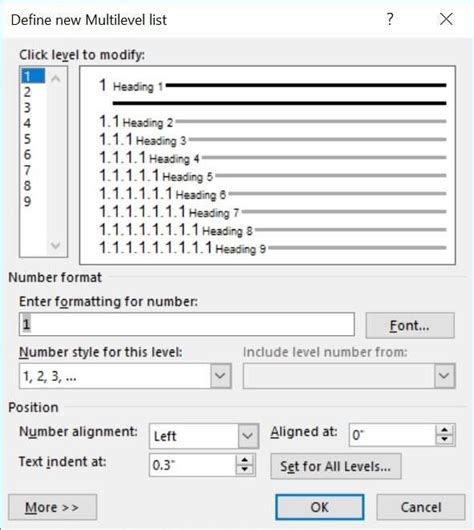This screenshot has width=474, height=530.
Task: Click the Enter formatting for number field
Action: tap(187, 324)
